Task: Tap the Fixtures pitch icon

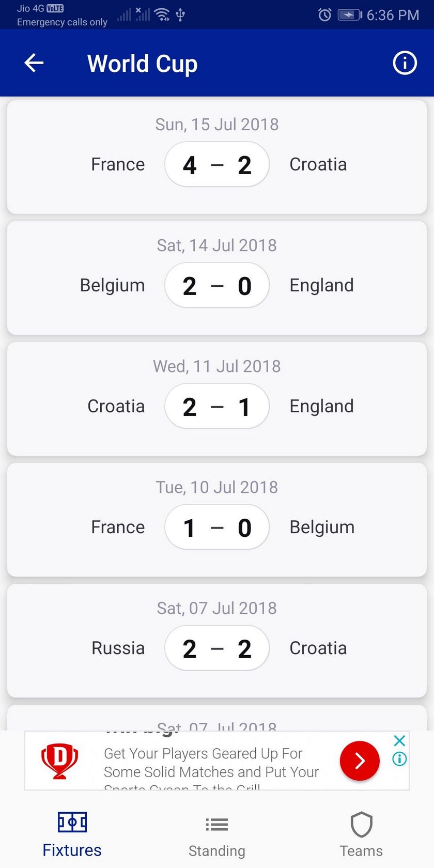Action: click(72, 822)
